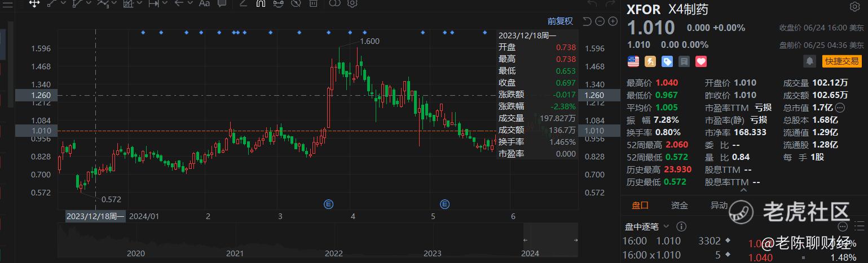The height and width of the screenshot is (263, 868).
Task: Click the 换手率 value 0.80%
Action: tap(667, 132)
